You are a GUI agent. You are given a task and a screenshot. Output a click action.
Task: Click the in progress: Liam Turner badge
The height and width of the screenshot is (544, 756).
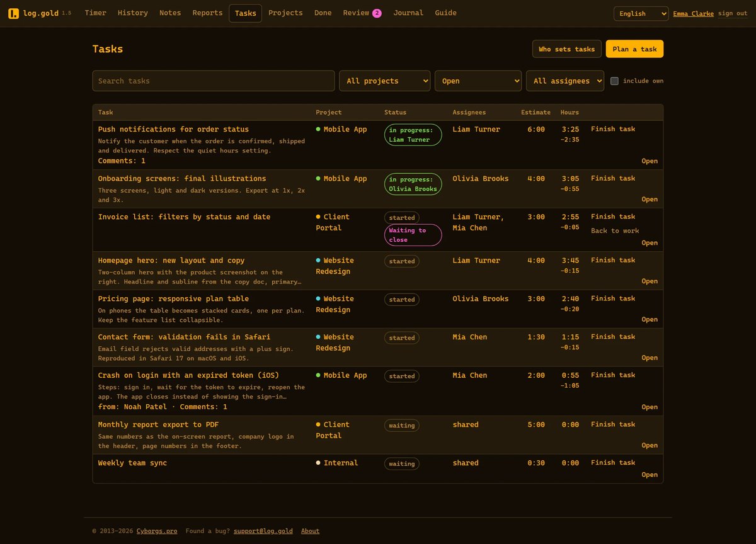pos(413,135)
